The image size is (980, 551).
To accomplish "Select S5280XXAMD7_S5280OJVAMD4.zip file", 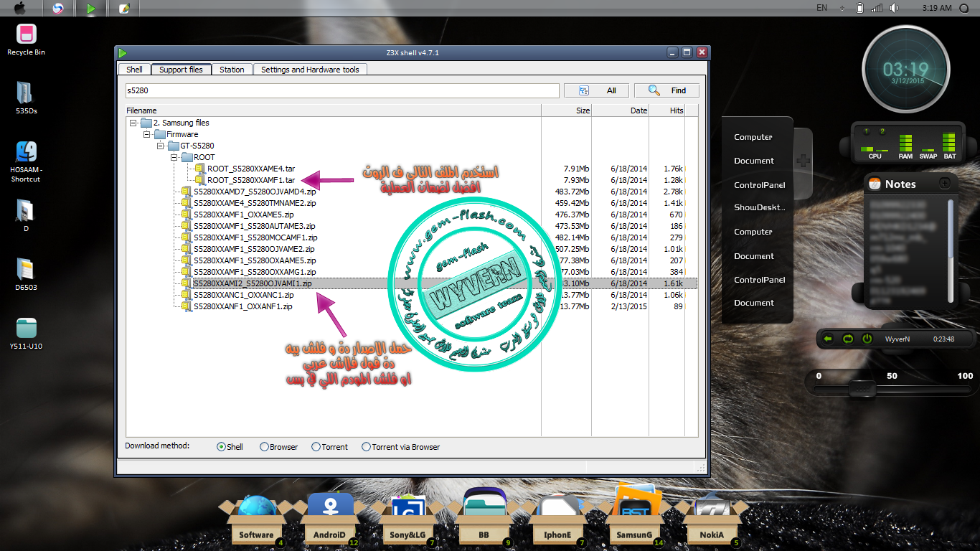I will pyautogui.click(x=255, y=192).
